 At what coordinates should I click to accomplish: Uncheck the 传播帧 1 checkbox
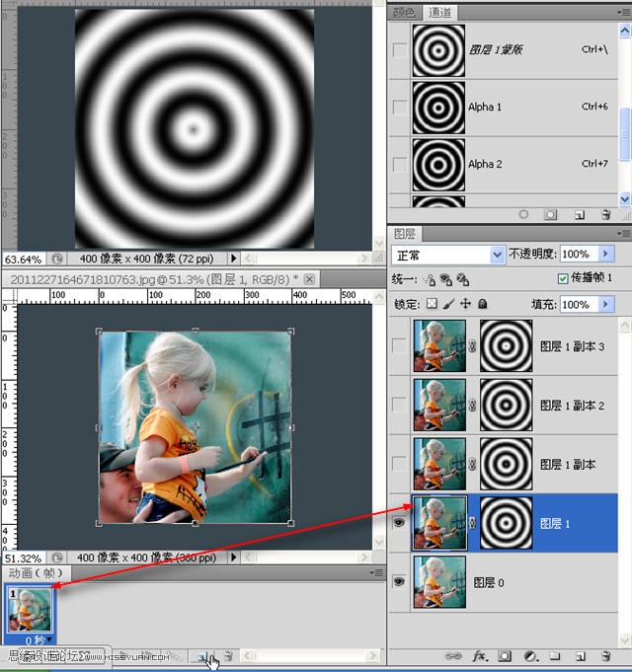point(563,279)
